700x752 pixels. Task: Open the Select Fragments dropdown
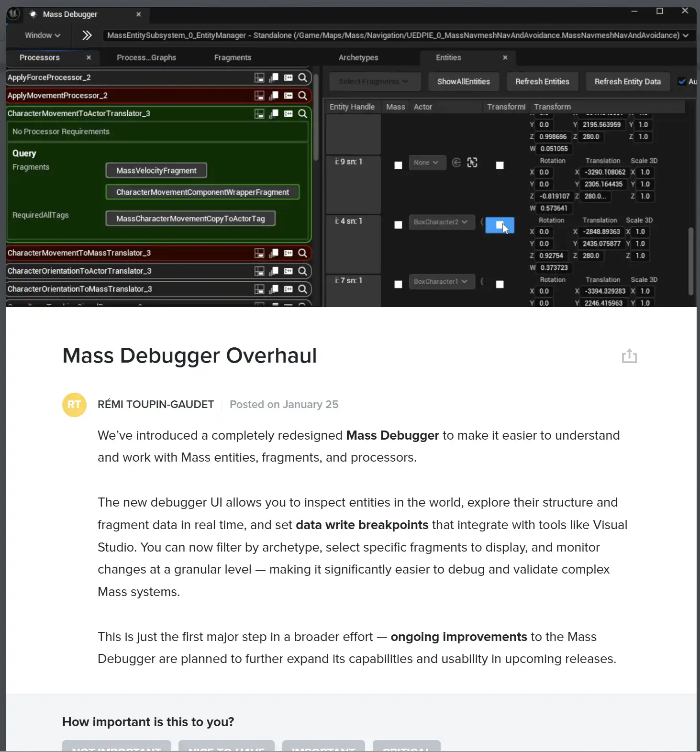374,82
